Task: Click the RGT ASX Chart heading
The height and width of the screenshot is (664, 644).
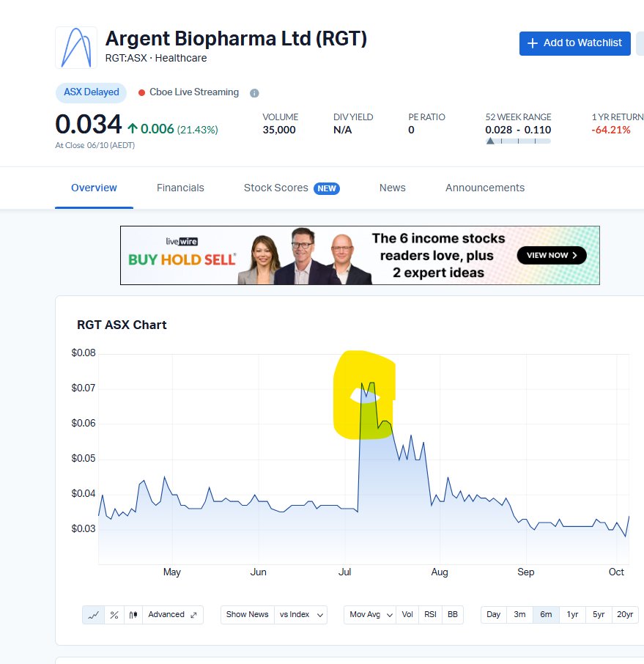Action: (x=122, y=325)
